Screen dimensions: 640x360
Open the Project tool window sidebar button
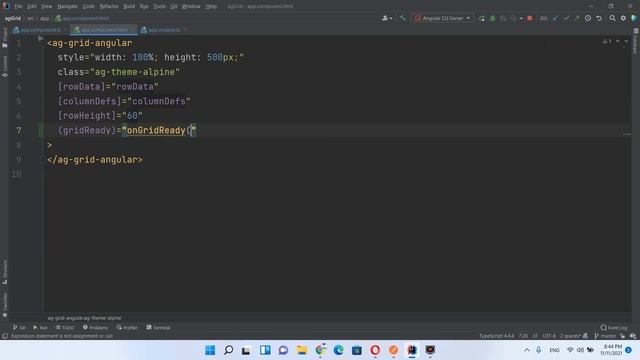tap(4, 38)
